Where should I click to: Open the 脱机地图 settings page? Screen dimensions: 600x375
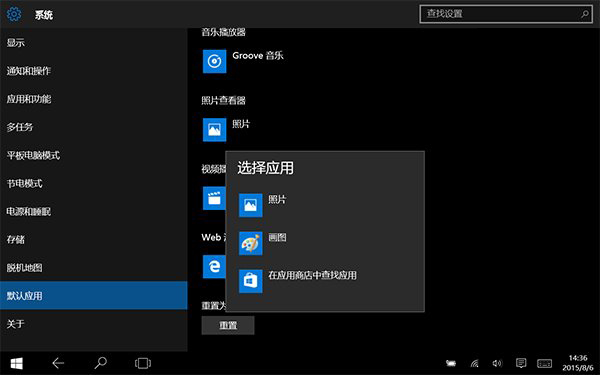tap(94, 267)
